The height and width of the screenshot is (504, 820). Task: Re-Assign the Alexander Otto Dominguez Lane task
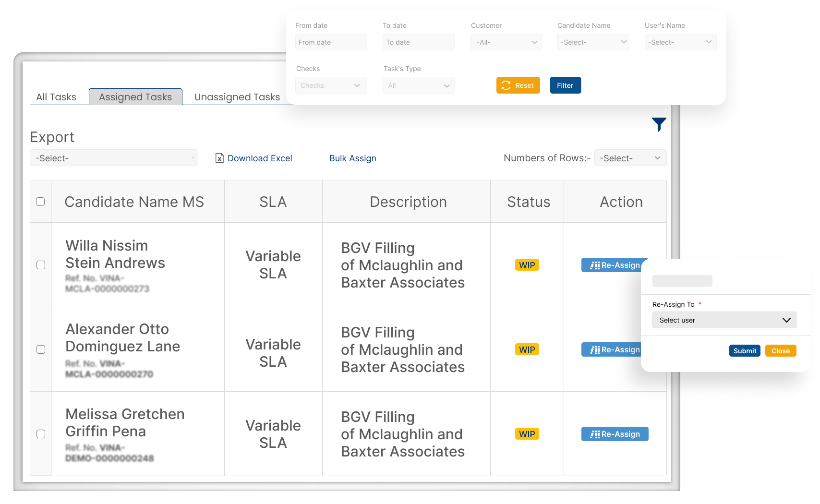tap(611, 349)
